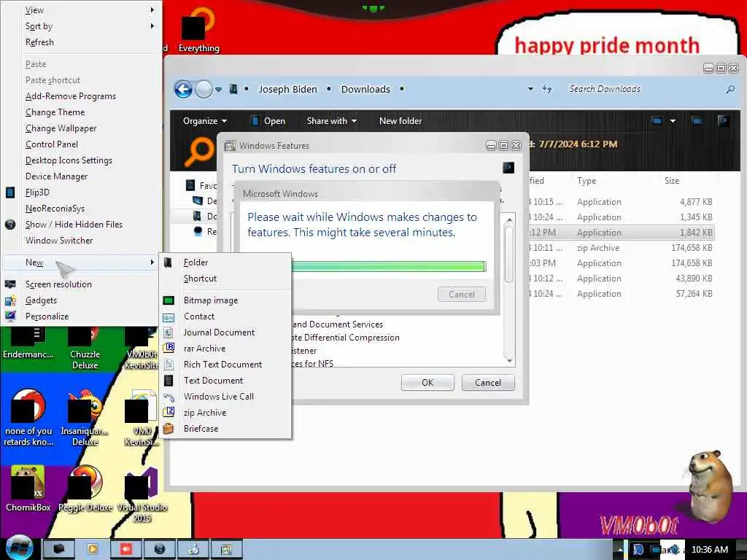Click Cancel in Windows Features dialog
747x560 pixels.
(488, 382)
